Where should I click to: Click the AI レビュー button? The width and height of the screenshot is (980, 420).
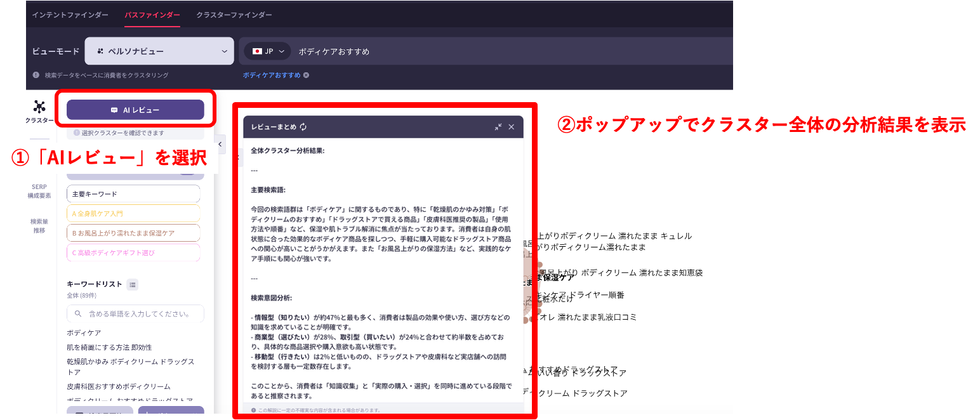(x=135, y=110)
